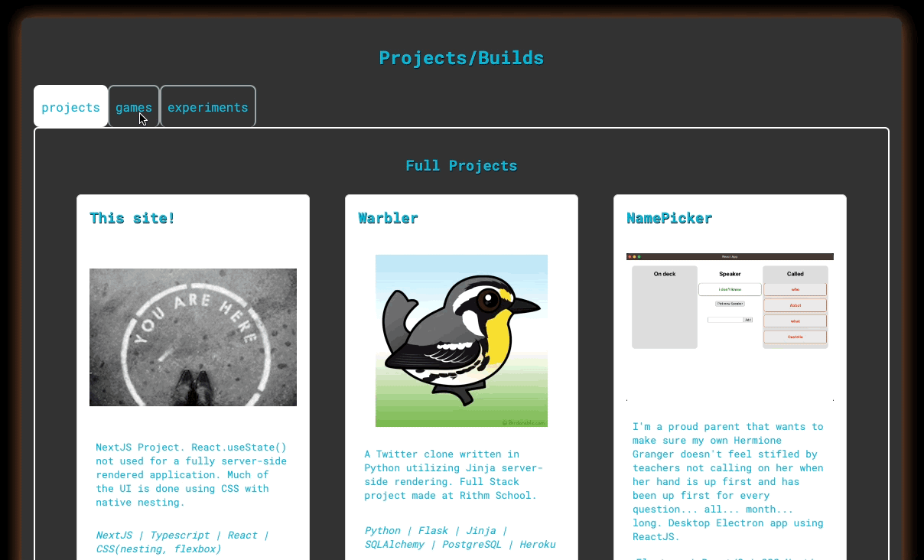Click the NamePicker app screenshot
This screenshot has width=924, height=560.
[x=730, y=302]
